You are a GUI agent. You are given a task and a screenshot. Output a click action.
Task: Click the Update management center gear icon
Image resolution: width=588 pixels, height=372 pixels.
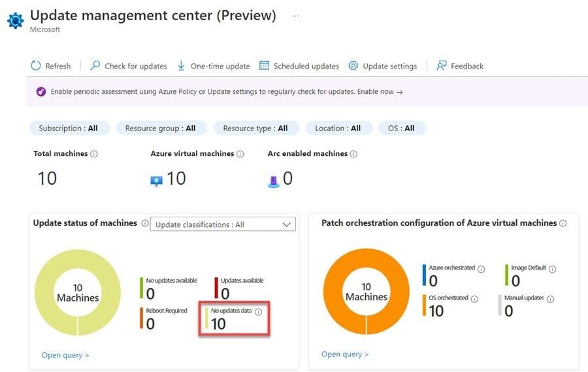[x=16, y=21]
